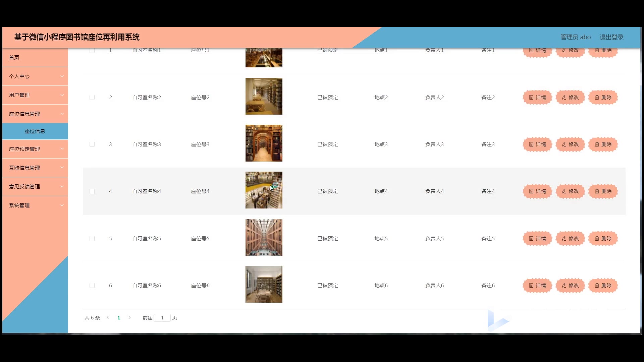The height and width of the screenshot is (362, 644).
Task: Open 详情 (details) for row 5
Action: click(x=537, y=239)
